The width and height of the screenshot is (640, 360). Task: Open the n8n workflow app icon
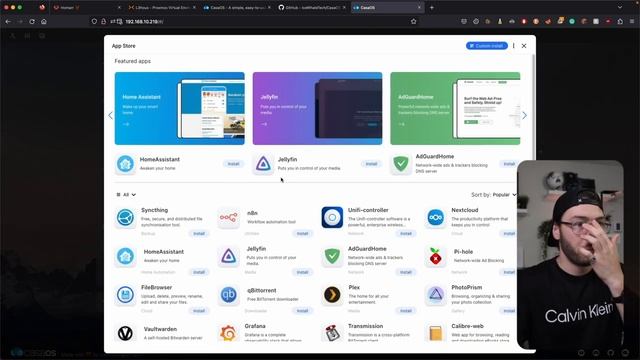tap(229, 218)
